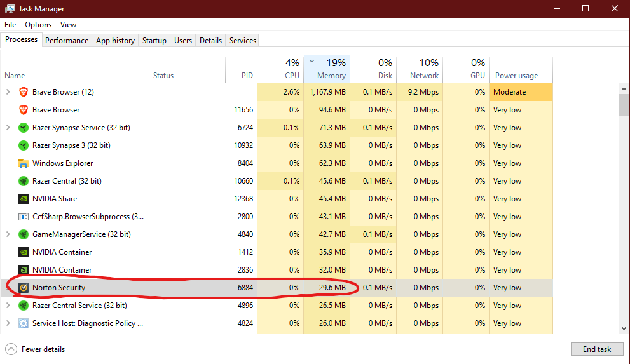Click the Fewer details circle arrow icon
Viewport: 630px width, 364px height.
pos(11,349)
